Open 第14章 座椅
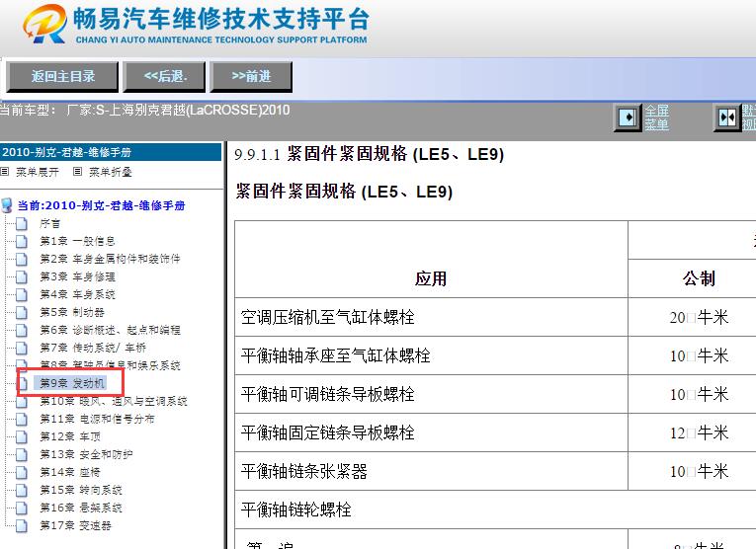This screenshot has width=756, height=549. (x=70, y=472)
